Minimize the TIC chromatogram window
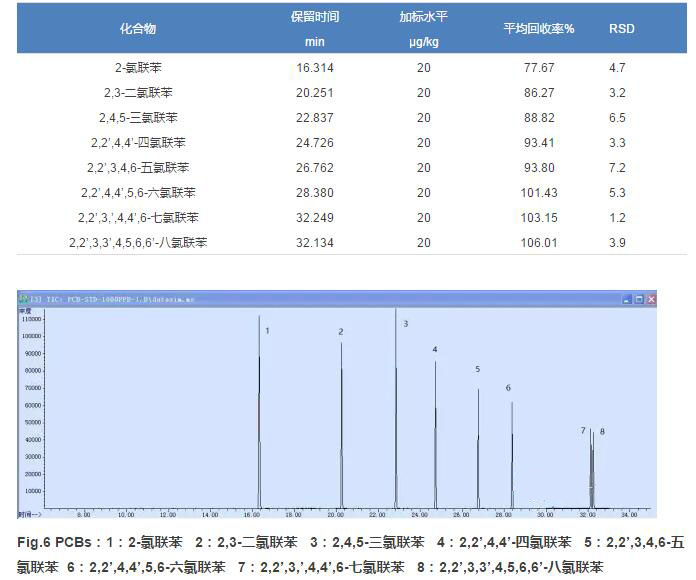The height and width of the screenshot is (580, 696). [627, 298]
